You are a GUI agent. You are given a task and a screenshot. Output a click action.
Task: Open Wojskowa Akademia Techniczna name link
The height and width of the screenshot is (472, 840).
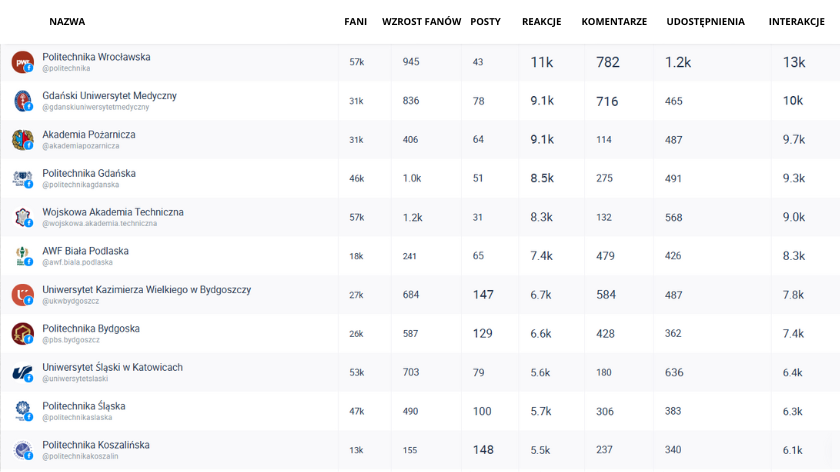click(x=113, y=212)
